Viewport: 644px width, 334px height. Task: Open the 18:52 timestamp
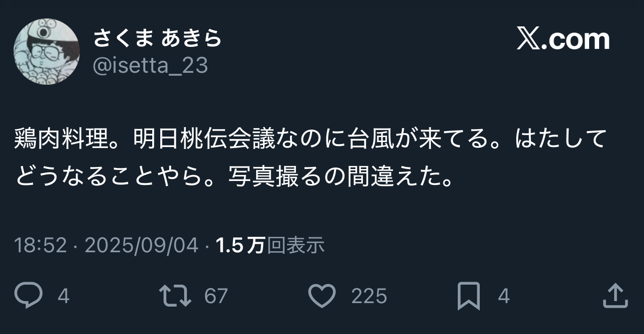click(x=40, y=245)
